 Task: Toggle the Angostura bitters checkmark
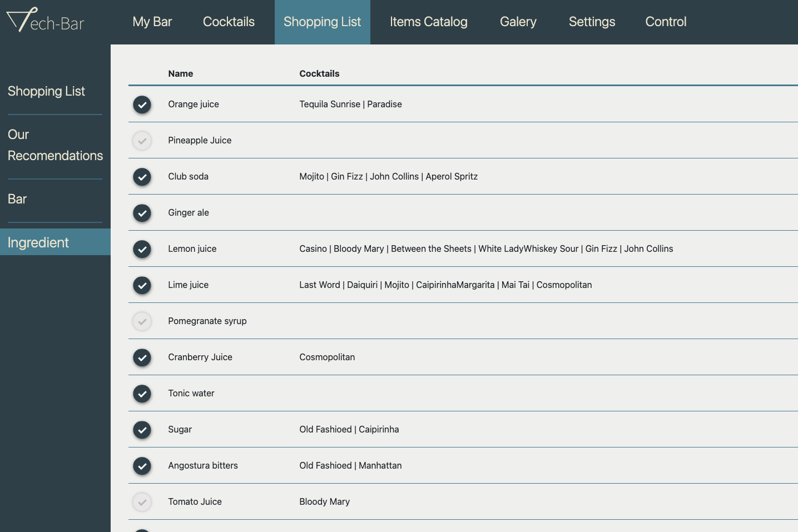(x=142, y=466)
